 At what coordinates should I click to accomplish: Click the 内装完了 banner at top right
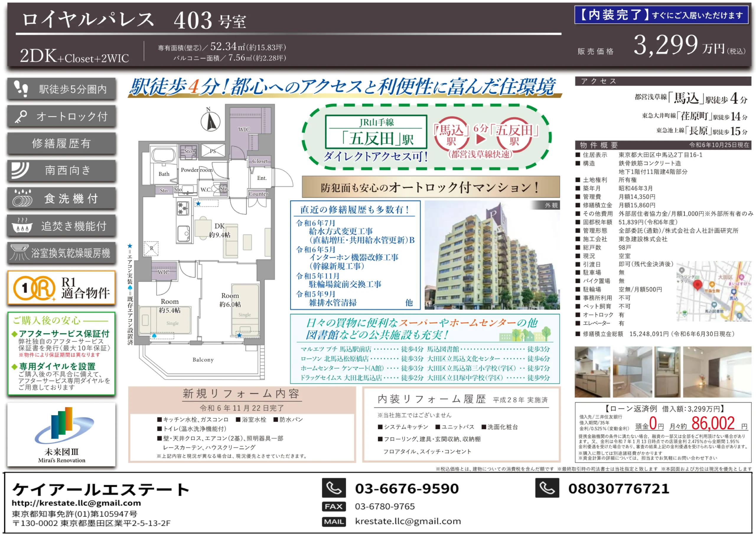(661, 15)
